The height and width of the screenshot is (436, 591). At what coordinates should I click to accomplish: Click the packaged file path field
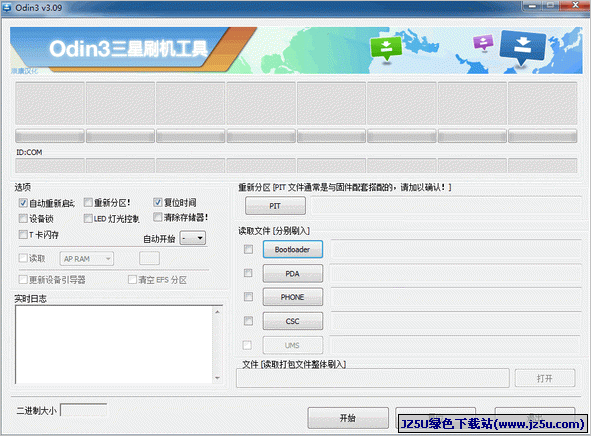(x=373, y=378)
